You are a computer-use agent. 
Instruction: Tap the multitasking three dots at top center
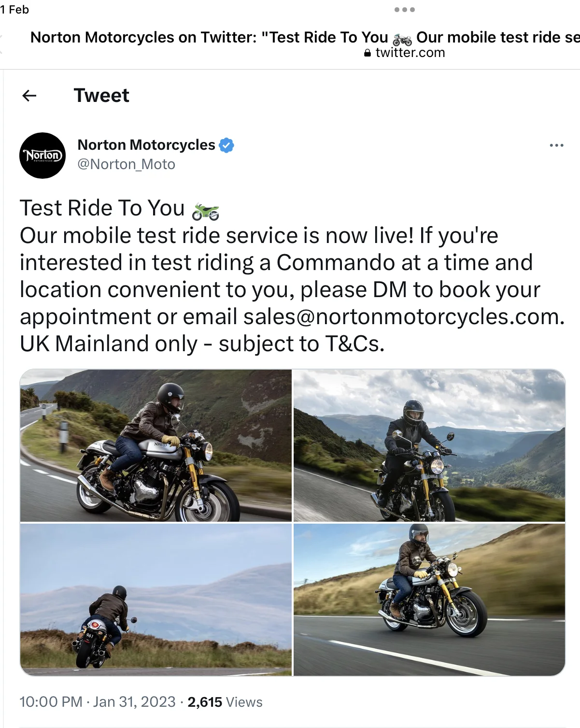[405, 10]
